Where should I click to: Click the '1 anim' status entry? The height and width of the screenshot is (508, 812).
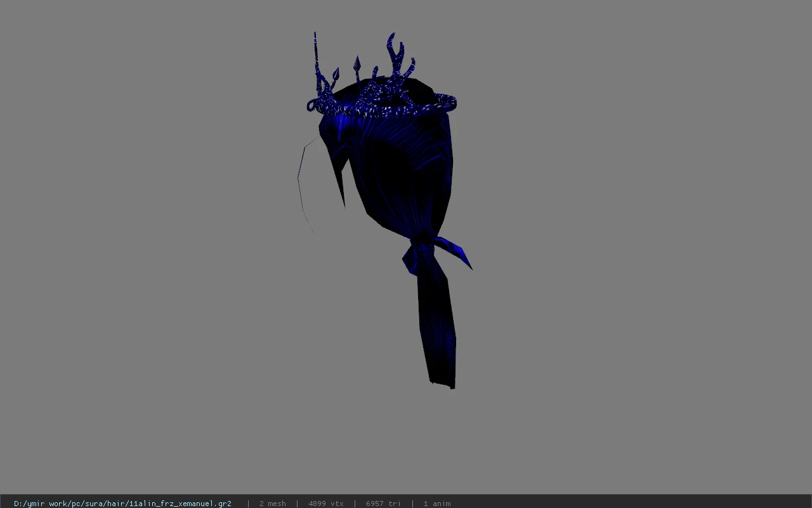coord(437,504)
